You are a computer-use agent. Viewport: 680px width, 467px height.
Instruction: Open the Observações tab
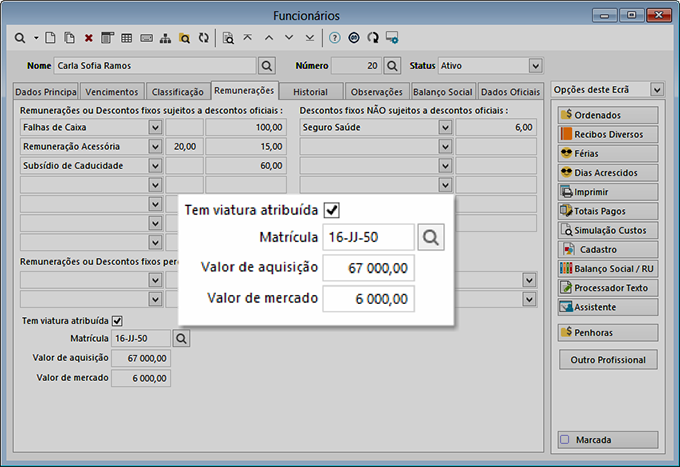pyautogui.click(x=376, y=92)
